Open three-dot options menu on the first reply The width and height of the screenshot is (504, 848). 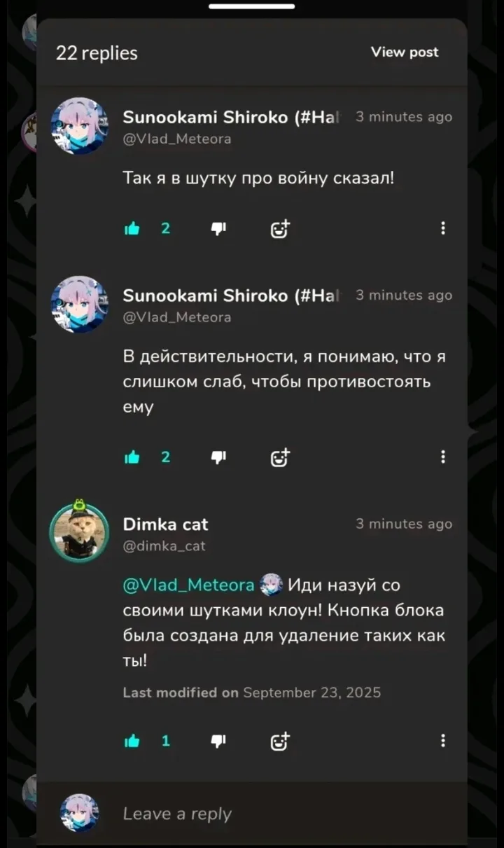pyautogui.click(x=443, y=228)
